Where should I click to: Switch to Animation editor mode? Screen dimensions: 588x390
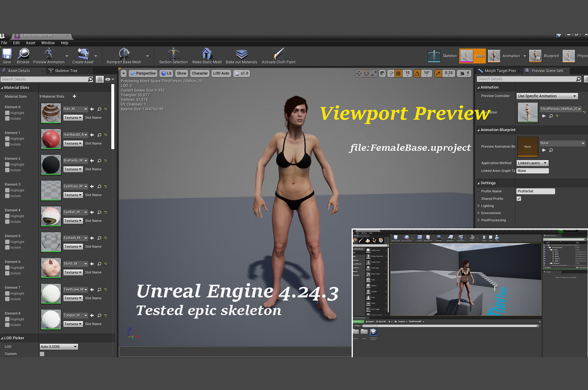(x=504, y=56)
